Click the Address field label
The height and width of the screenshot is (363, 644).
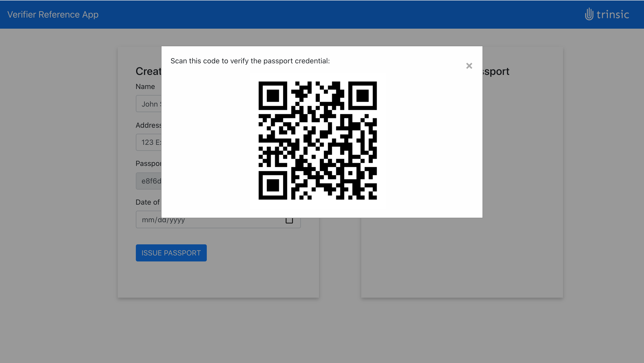(x=148, y=125)
